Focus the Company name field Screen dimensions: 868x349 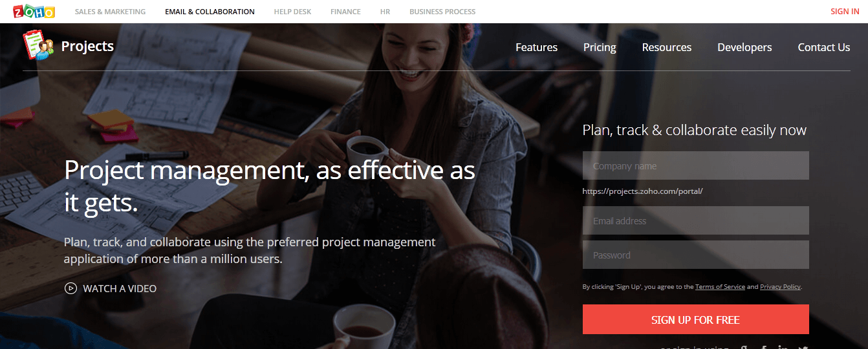tap(695, 165)
